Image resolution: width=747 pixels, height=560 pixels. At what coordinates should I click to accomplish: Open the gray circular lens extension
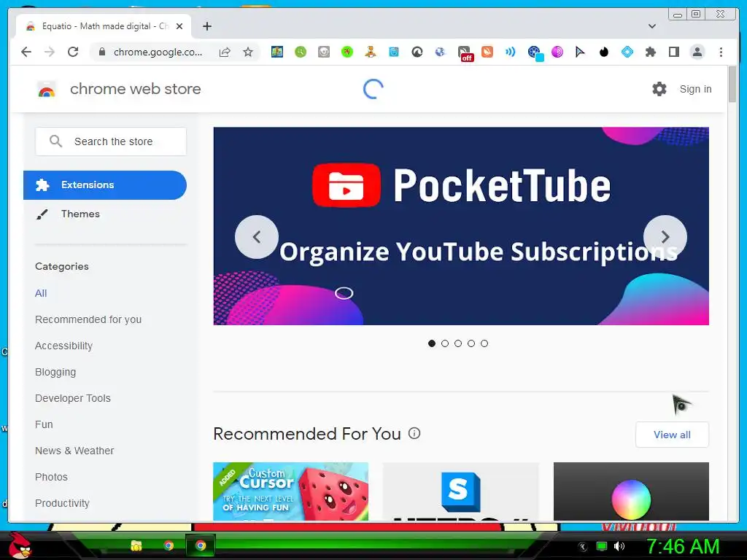(x=323, y=52)
